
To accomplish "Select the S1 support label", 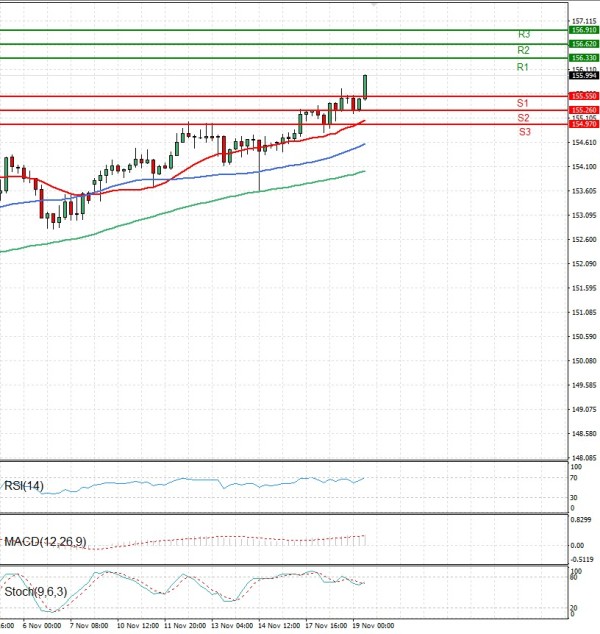I will (x=522, y=103).
